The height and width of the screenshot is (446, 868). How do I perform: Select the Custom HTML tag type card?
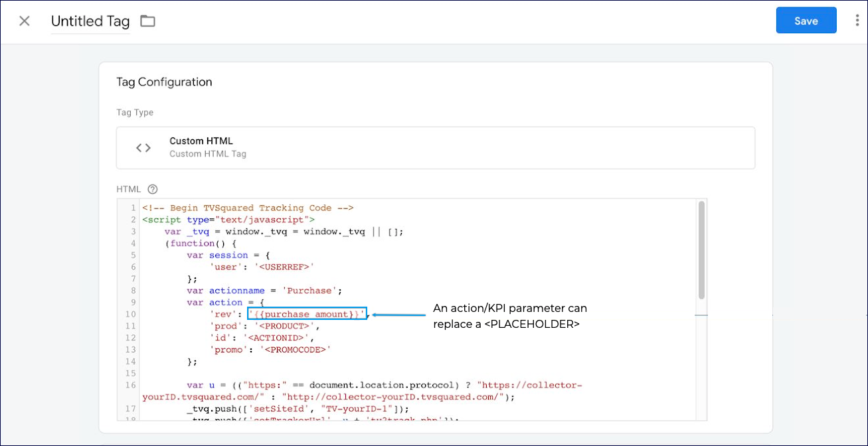coord(435,147)
